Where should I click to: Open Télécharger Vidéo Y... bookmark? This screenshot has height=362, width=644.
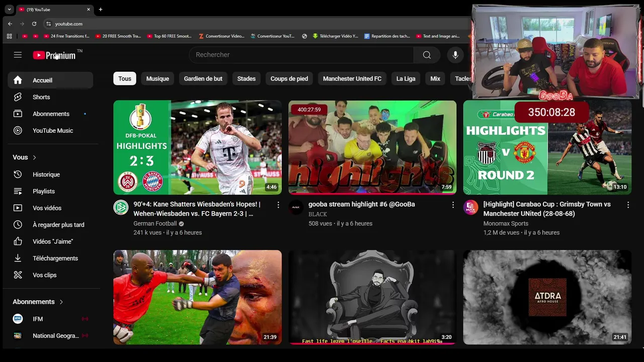335,36
